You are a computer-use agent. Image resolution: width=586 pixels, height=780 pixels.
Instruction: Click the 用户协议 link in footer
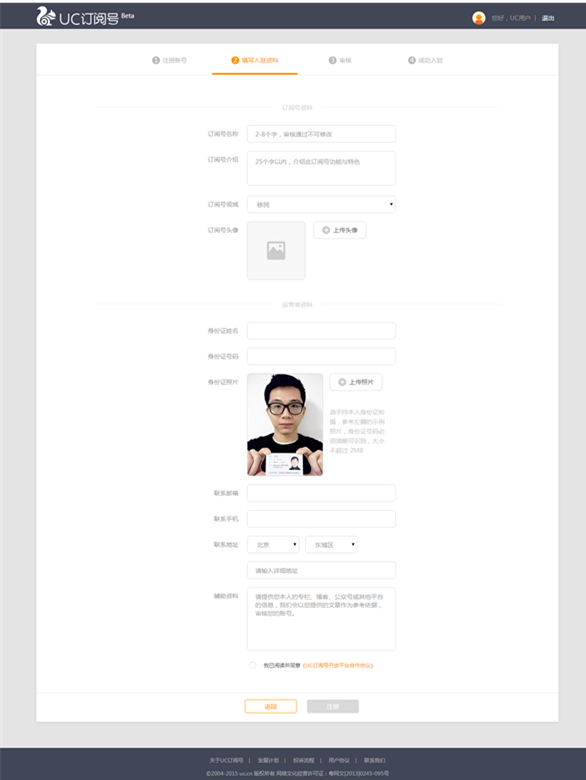pos(339,760)
